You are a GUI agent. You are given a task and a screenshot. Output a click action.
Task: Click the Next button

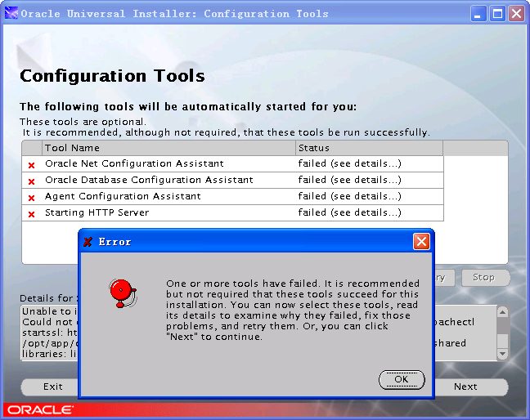tap(465, 386)
